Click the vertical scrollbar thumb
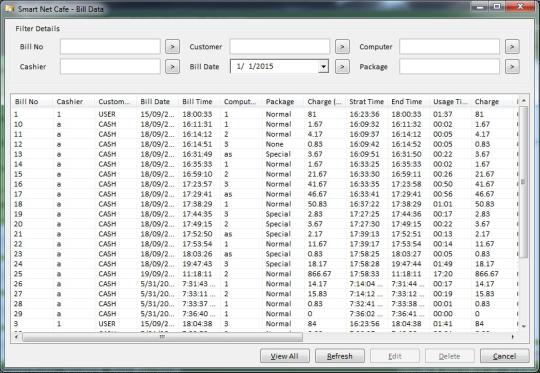The height and width of the screenshot is (373, 540). 523,182
